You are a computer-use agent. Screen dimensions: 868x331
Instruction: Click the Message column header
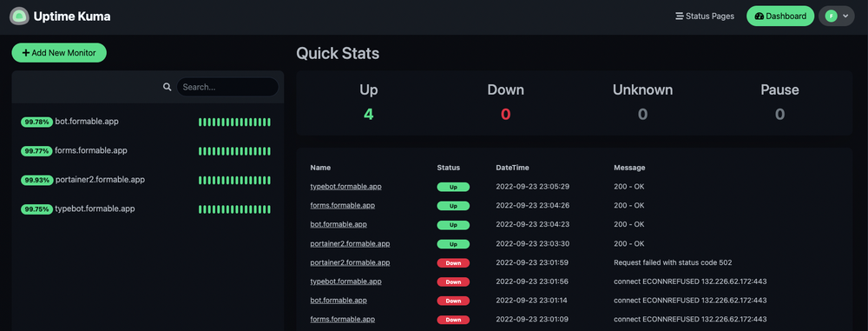pos(629,168)
